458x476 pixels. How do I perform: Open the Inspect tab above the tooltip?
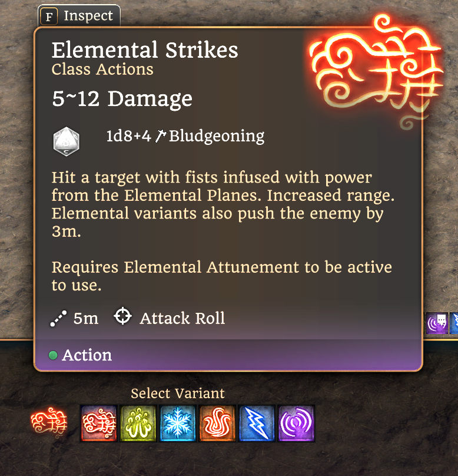click(79, 16)
